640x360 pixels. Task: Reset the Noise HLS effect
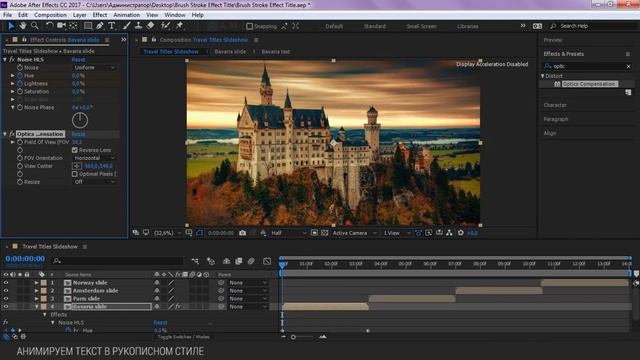point(78,60)
